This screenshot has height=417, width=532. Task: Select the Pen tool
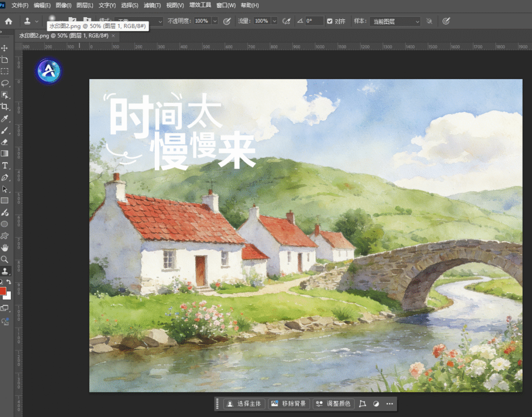(x=4, y=177)
